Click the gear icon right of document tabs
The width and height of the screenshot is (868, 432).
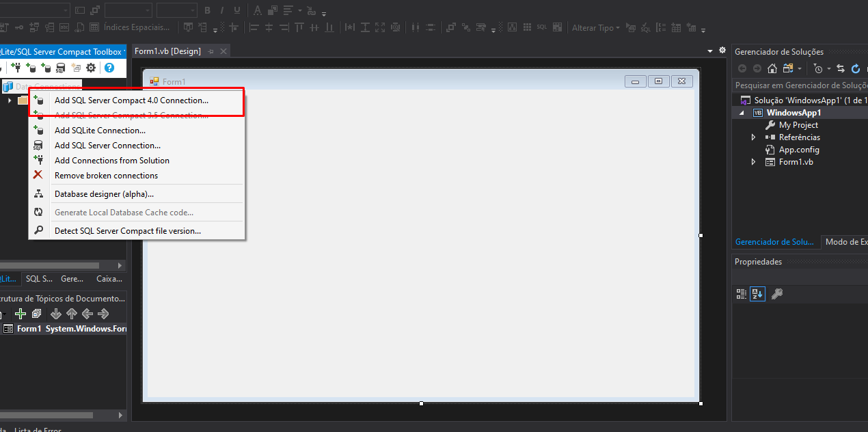point(722,51)
